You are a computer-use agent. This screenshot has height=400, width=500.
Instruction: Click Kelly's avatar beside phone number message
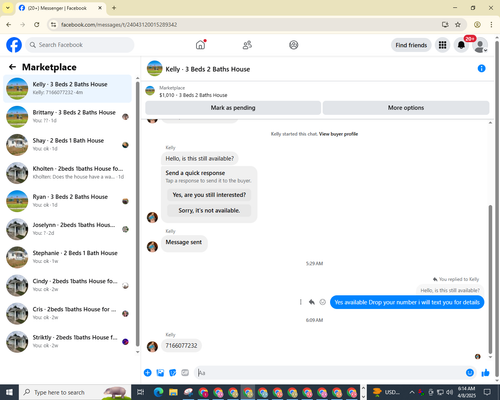click(152, 346)
